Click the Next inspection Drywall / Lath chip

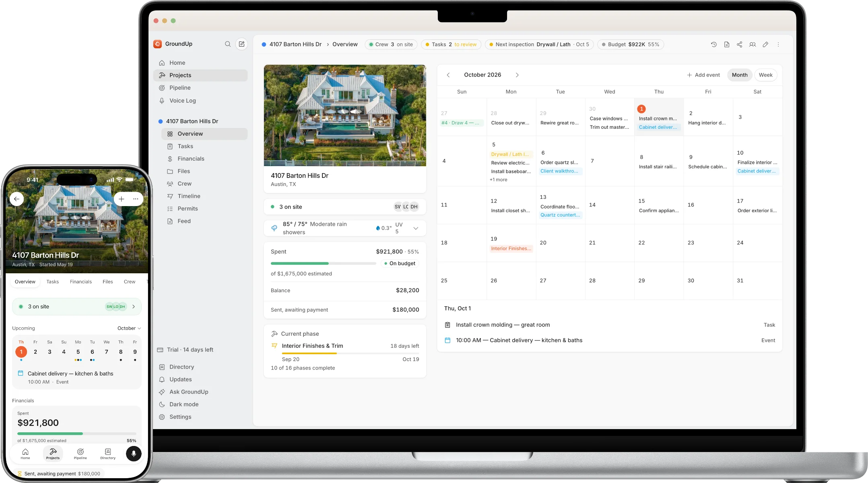tap(539, 44)
